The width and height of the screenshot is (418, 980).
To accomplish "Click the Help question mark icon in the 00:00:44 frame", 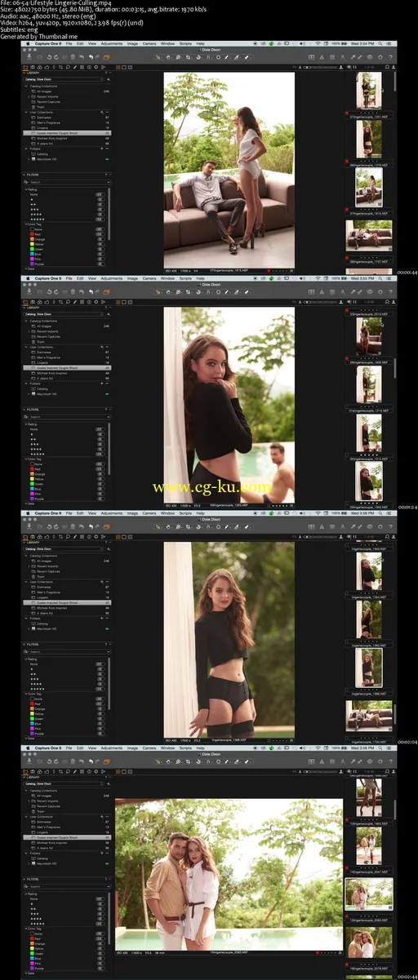I will pos(390,57).
